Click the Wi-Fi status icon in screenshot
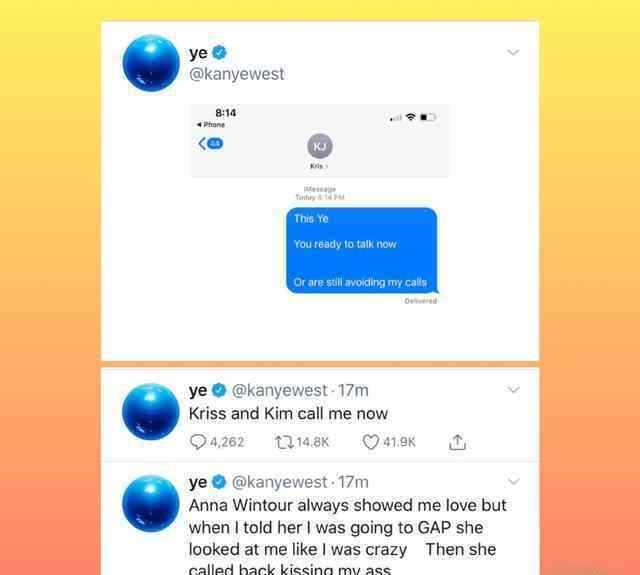Viewport: 640px width, 575px height. [x=411, y=117]
